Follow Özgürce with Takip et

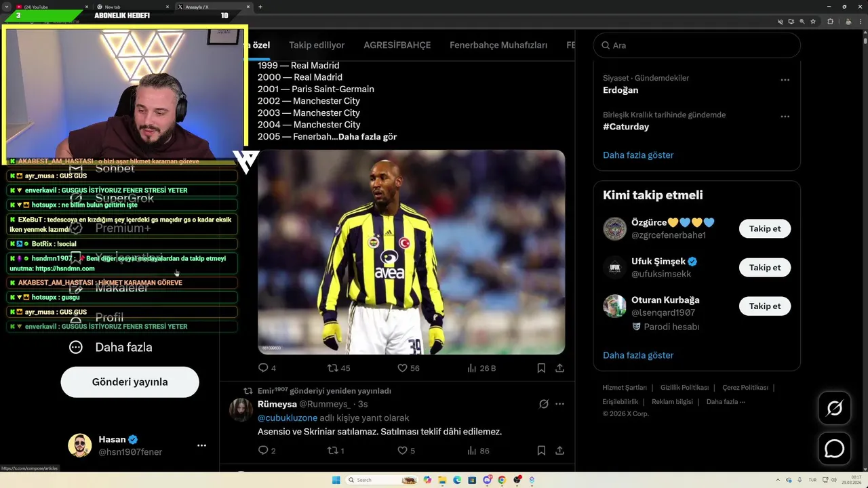[765, 228]
